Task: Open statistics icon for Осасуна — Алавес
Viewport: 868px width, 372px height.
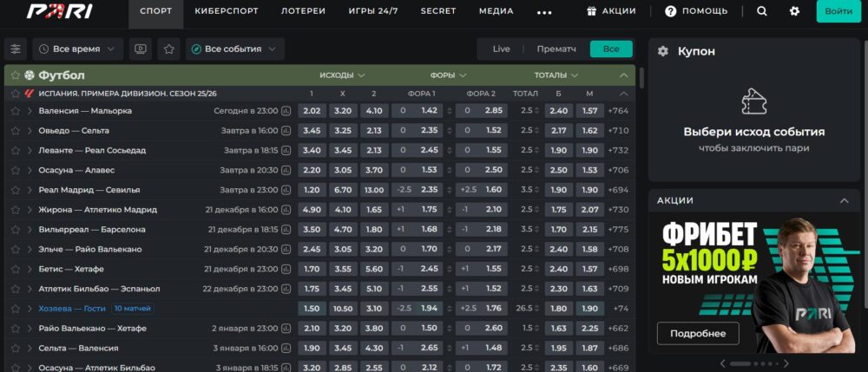Action: [286, 170]
